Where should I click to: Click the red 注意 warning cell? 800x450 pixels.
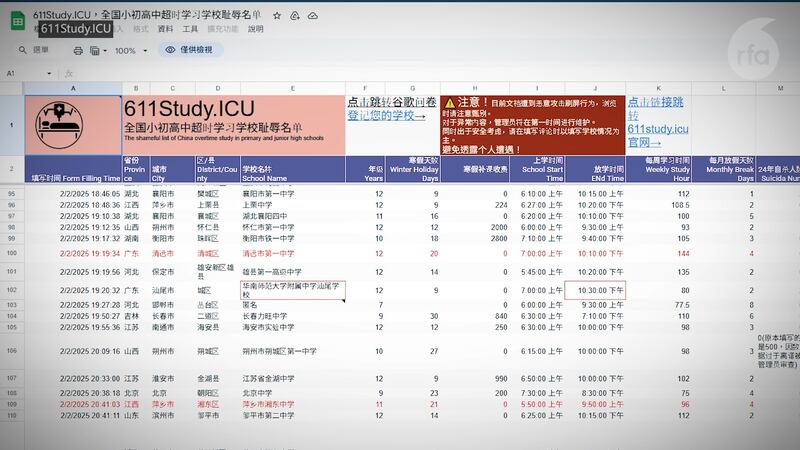pyautogui.click(x=533, y=125)
